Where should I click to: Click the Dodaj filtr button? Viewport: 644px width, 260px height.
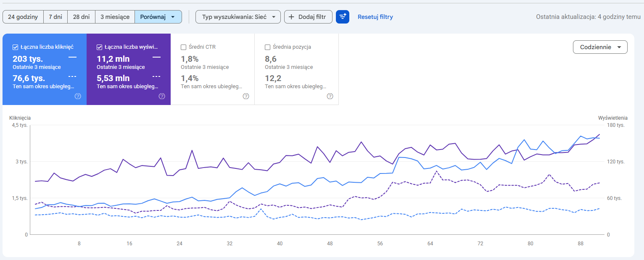tap(308, 17)
